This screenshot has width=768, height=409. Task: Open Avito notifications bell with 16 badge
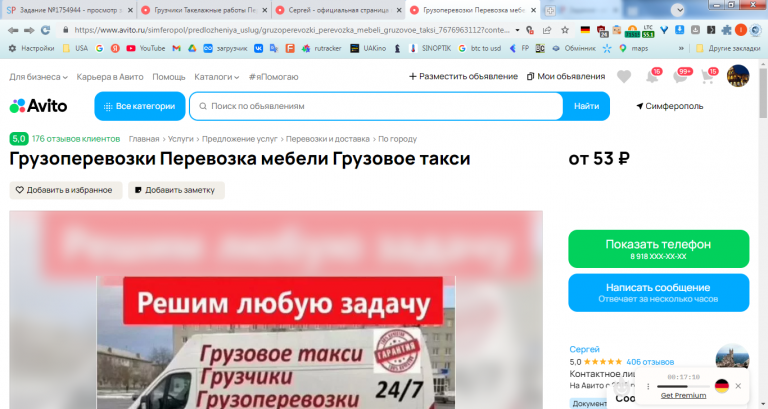[653, 75]
